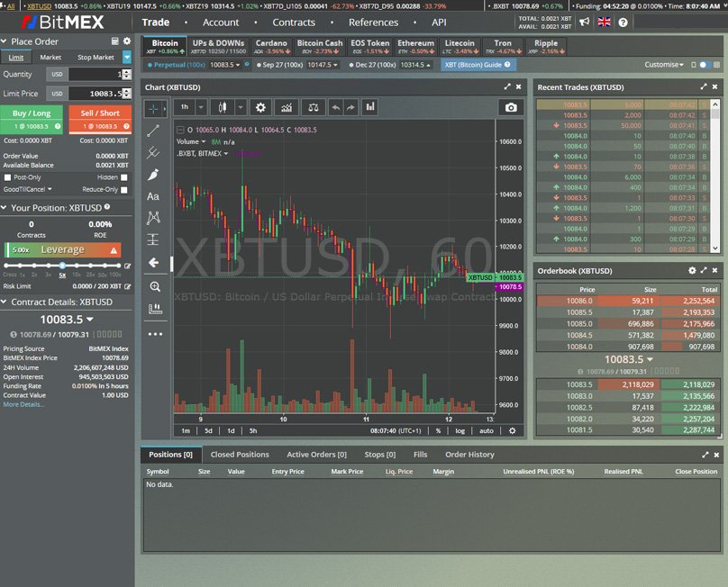Collapse the Place Order section
Screen dimensions: 728x587
[x=5, y=41]
